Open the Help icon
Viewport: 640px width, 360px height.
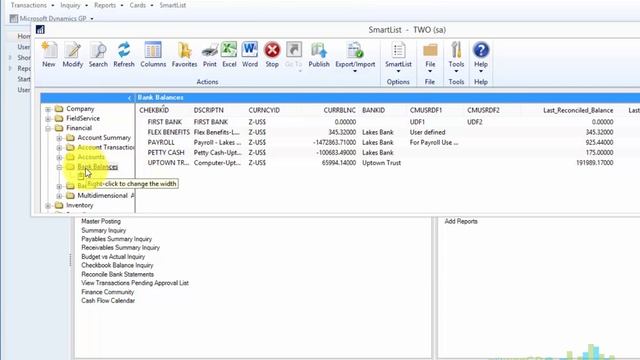tap(481, 50)
